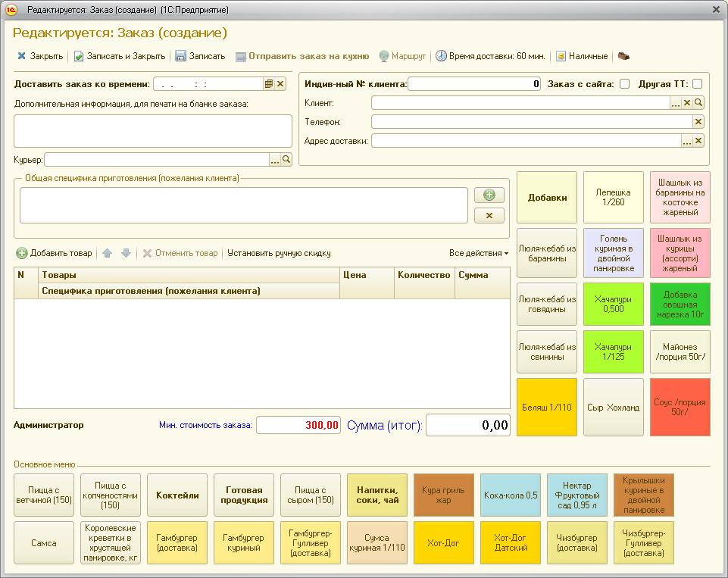Select Добавки category button

point(547,198)
